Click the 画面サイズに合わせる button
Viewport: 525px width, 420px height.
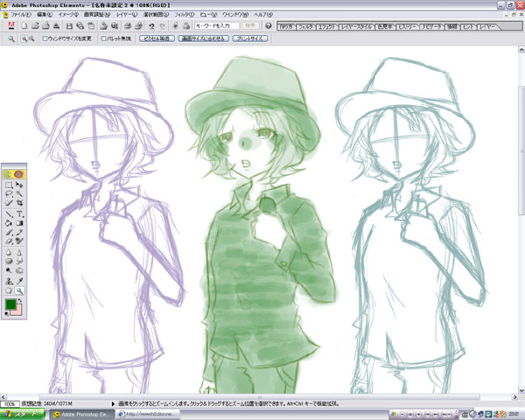coord(204,38)
